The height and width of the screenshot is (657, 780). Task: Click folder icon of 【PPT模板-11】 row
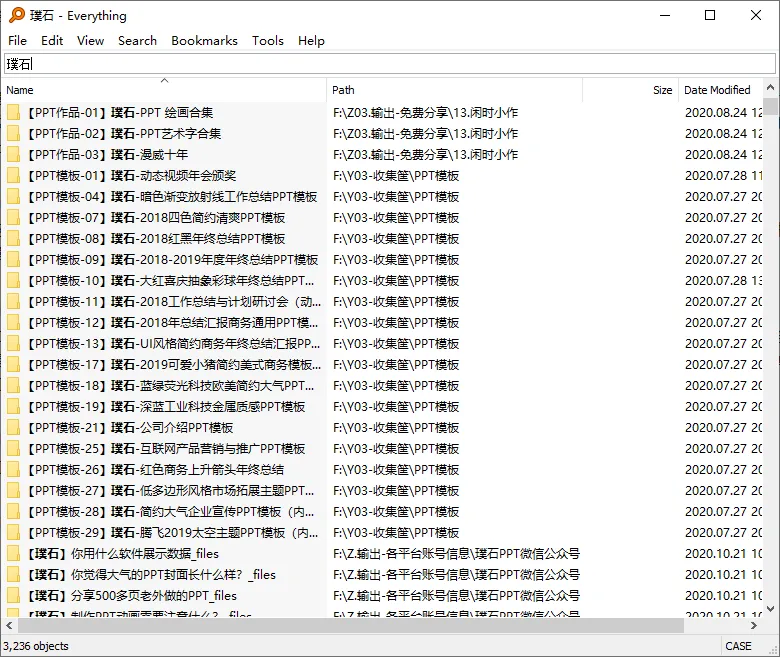click(x=13, y=301)
